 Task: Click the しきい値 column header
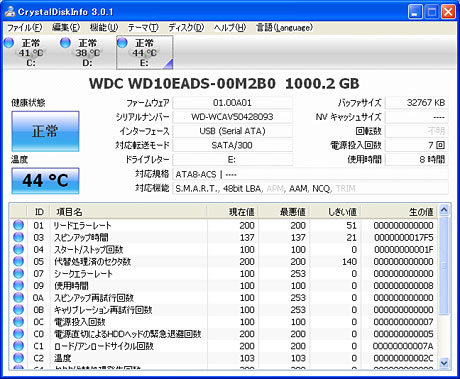click(336, 212)
